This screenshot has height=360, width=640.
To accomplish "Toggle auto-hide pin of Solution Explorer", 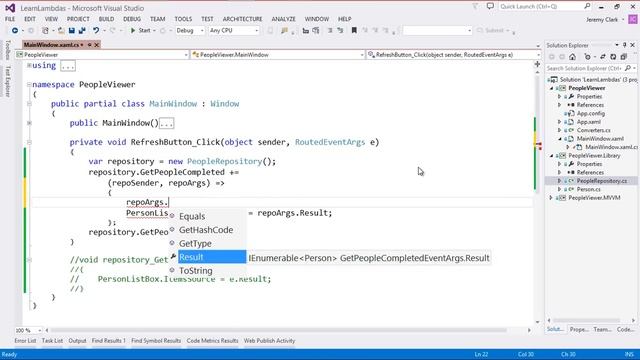I will point(624,45).
